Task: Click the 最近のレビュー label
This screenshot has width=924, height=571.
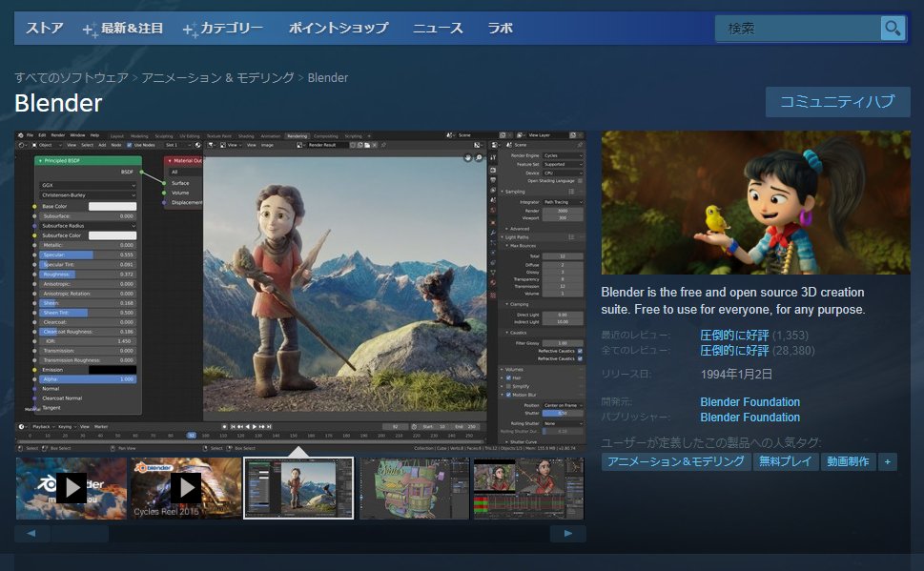Action: (x=635, y=336)
